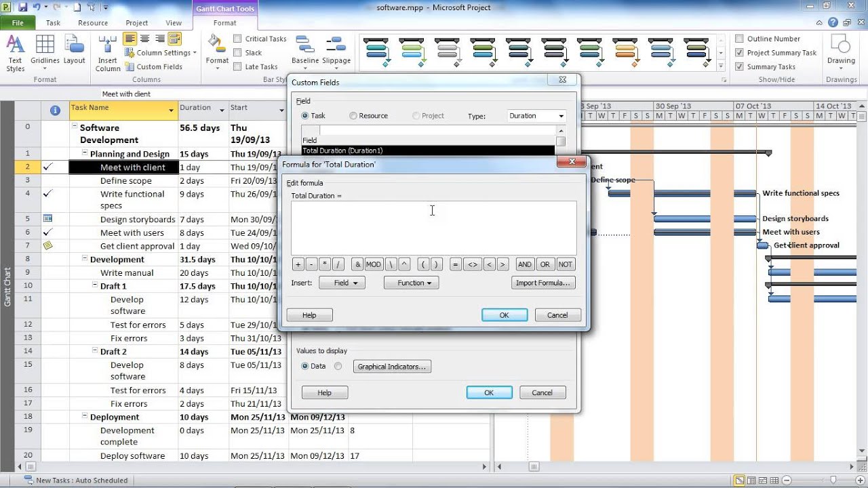Screen dimensions: 868x488
Task: Select the Data radio button
Action: click(x=305, y=366)
